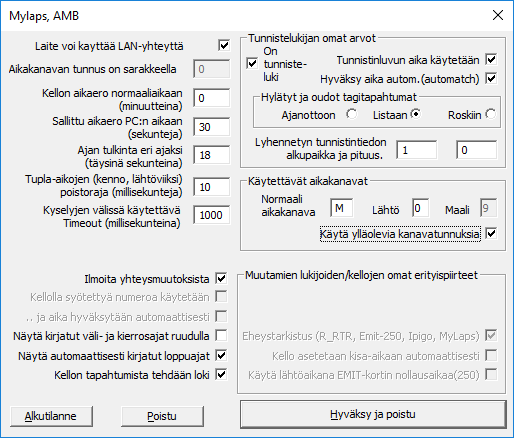Click 'Sallittu aikaero PC:n aikaan' field

tap(212, 127)
